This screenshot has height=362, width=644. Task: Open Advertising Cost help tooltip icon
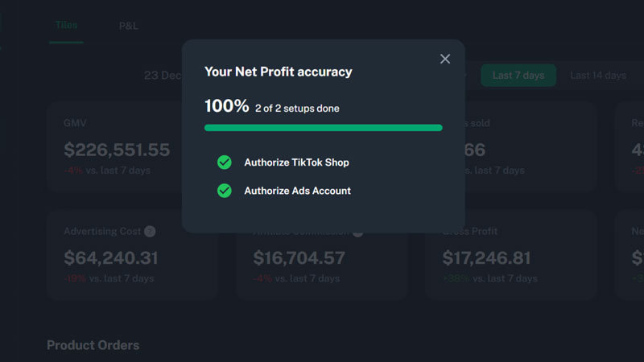(150, 232)
